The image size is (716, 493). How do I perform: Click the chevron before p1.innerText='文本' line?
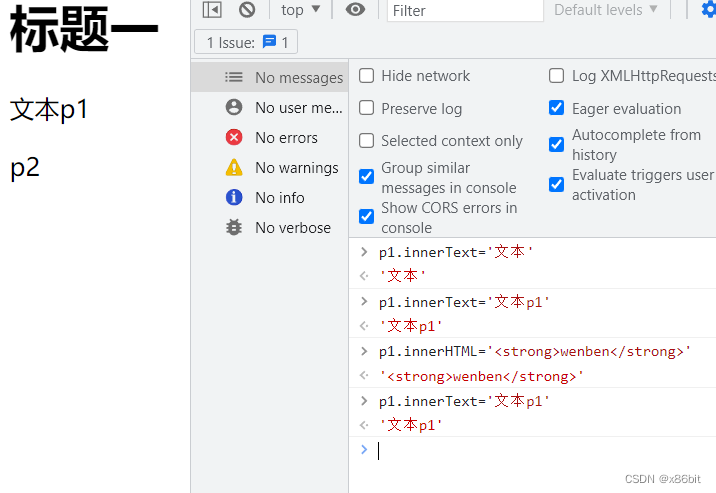click(x=364, y=252)
